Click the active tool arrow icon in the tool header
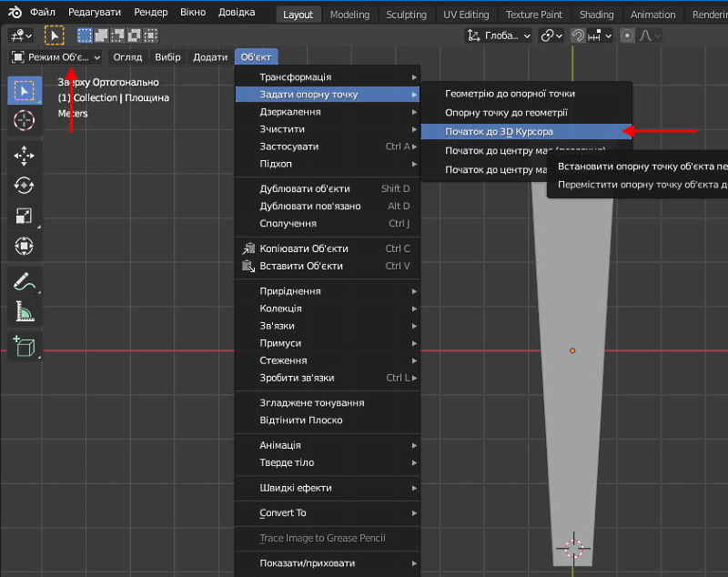Image resolution: width=728 pixels, height=577 pixels. tap(55, 35)
